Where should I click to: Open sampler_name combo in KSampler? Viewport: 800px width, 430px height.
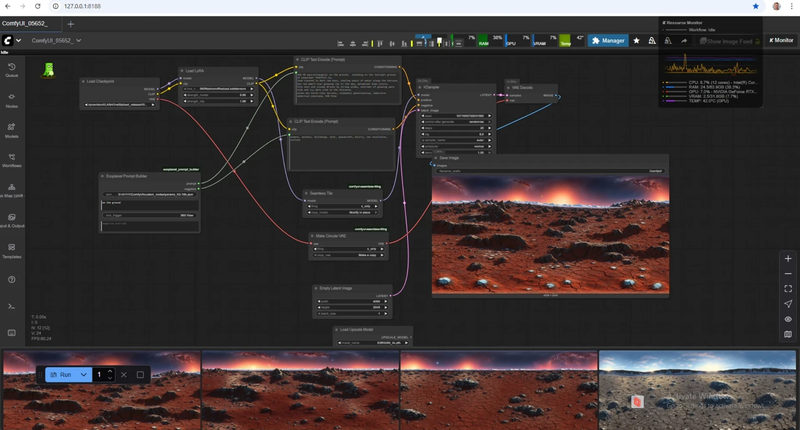point(456,140)
